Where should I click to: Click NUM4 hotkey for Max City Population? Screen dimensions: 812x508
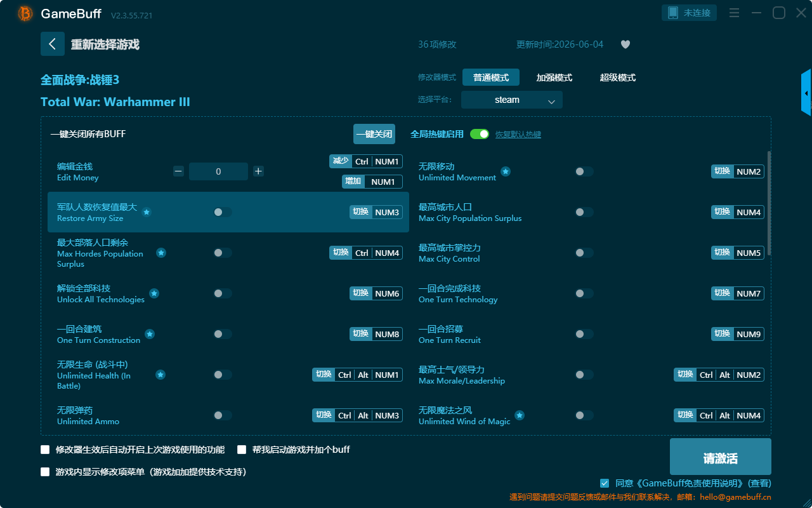pos(738,212)
